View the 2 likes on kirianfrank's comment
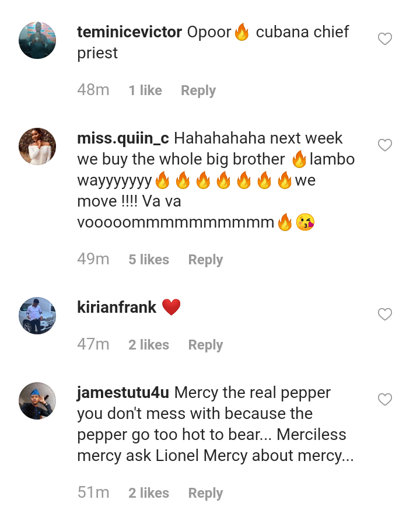Image resolution: width=420 pixels, height=524 pixels. pyautogui.click(x=149, y=345)
